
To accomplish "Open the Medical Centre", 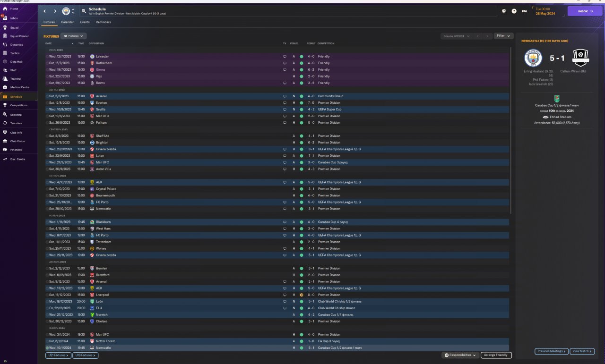I will pyautogui.click(x=19, y=87).
